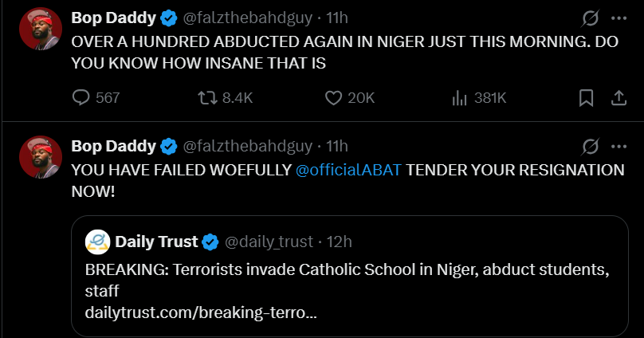Click the @officialABAT mention
644x338 pixels.
click(x=353, y=170)
